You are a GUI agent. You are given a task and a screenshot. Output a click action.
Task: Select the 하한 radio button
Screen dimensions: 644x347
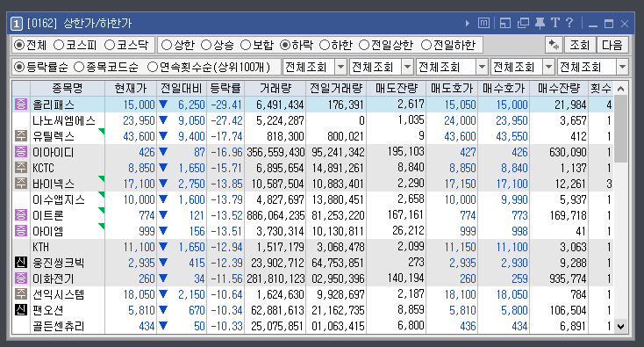[325, 45]
